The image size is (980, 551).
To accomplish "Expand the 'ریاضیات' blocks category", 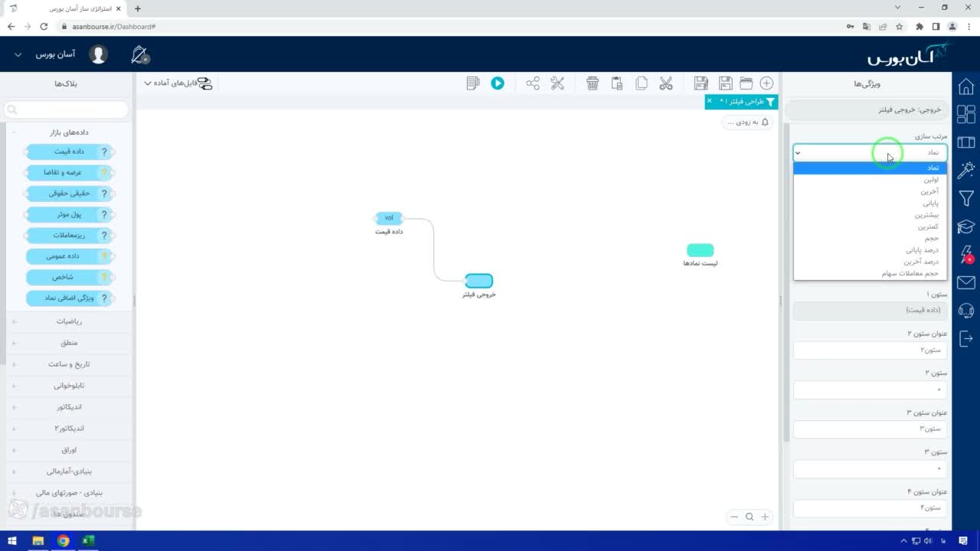I will [69, 321].
